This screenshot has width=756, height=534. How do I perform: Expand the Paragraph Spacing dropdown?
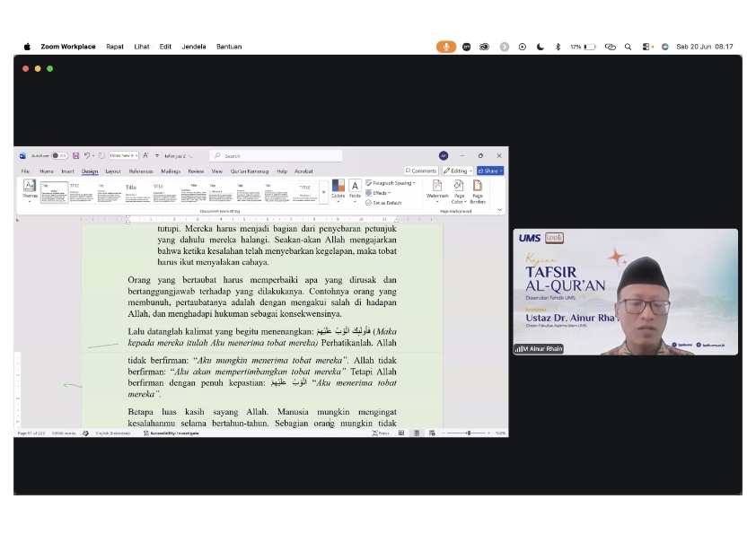[x=391, y=183]
